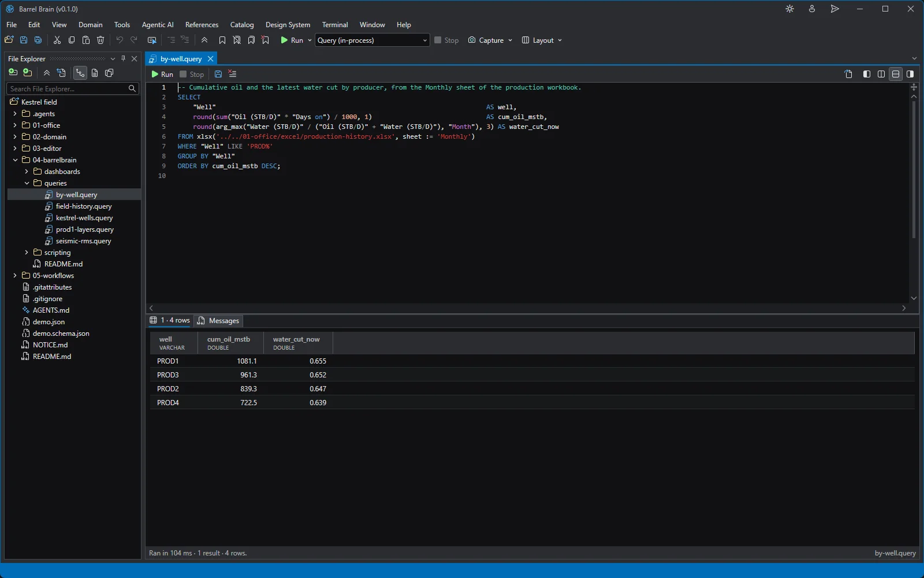
Task: Click the toggle bookmark icon in main toolbar
Action: click(222, 40)
